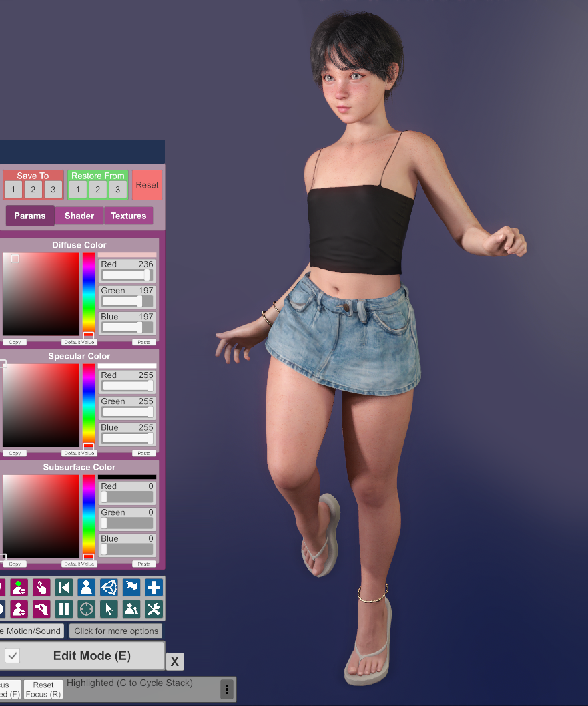Click the Specular Color Red slider
The height and width of the screenshot is (706, 588).
click(127, 386)
